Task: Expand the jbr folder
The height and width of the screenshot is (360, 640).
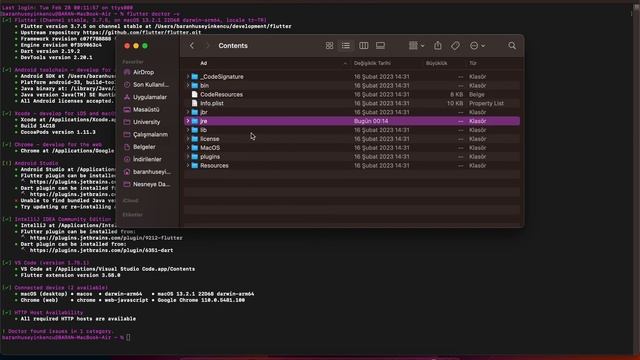Action: click(188, 112)
